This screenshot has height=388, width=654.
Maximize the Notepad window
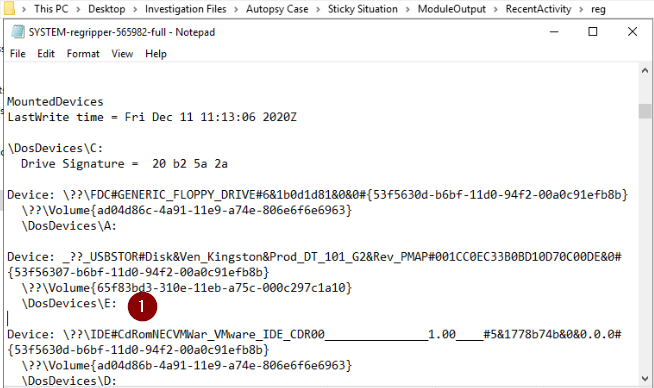(x=593, y=32)
